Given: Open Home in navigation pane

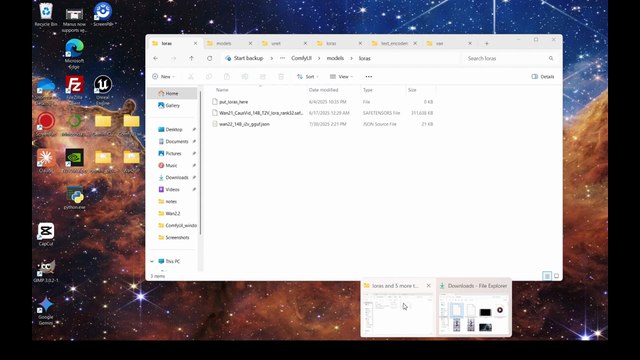Looking at the screenshot, I should click(172, 93).
